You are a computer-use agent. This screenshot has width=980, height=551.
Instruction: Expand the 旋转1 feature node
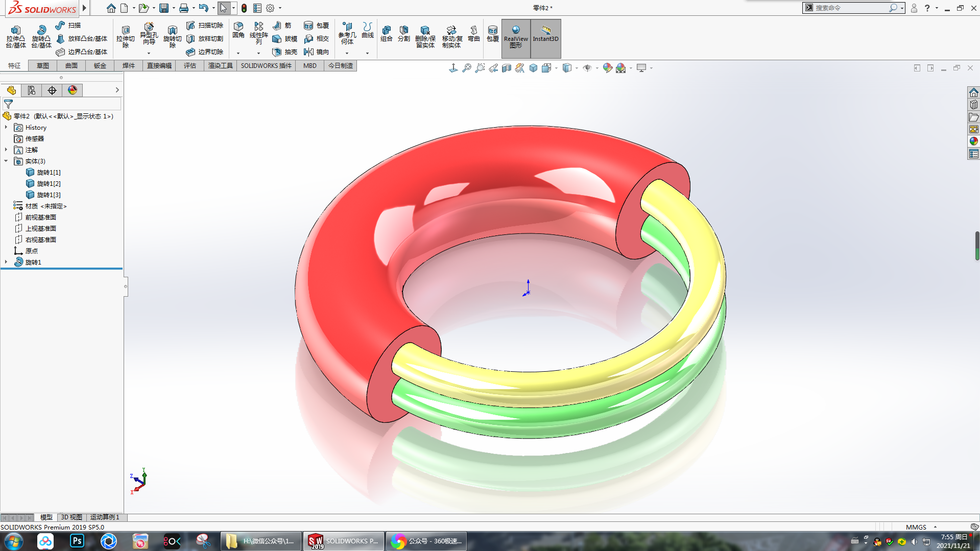(x=6, y=262)
